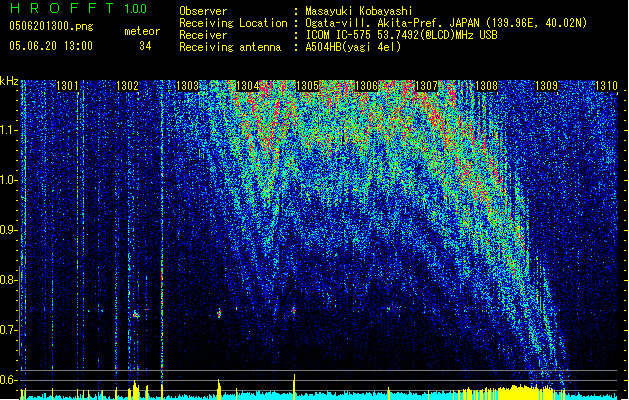Click the 1304 time marker
Image resolution: width=629 pixels, height=400 pixels.
(248, 86)
